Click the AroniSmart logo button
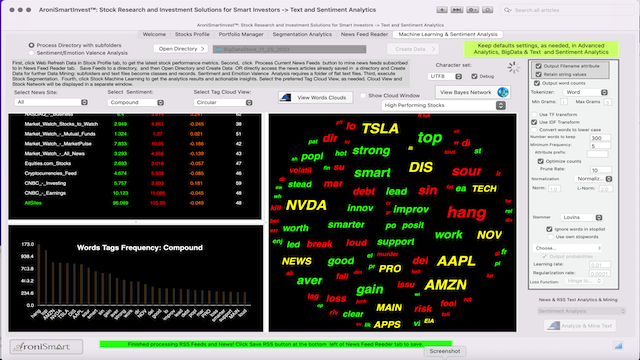The width and height of the screenshot is (640, 360). point(46,347)
